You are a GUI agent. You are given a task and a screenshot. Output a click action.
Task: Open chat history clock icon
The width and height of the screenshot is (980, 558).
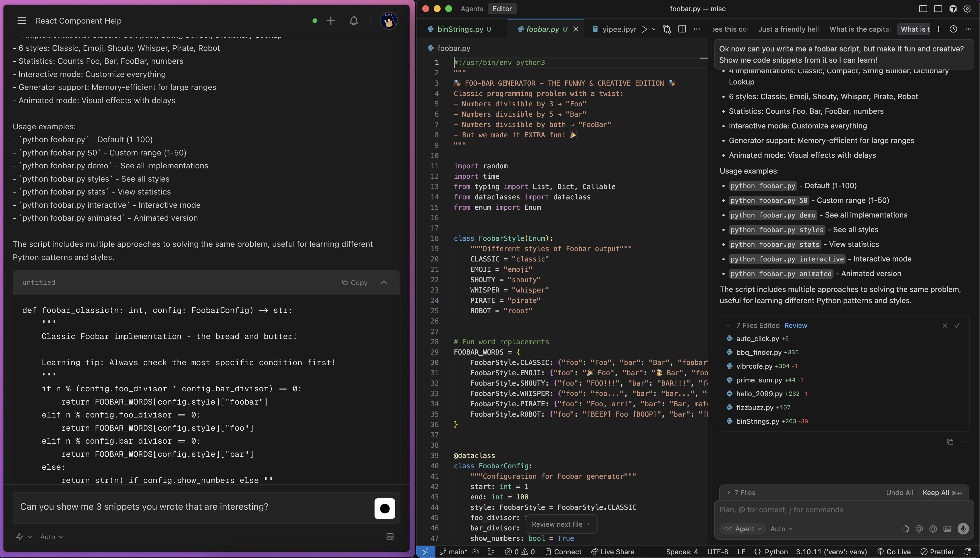click(x=953, y=29)
